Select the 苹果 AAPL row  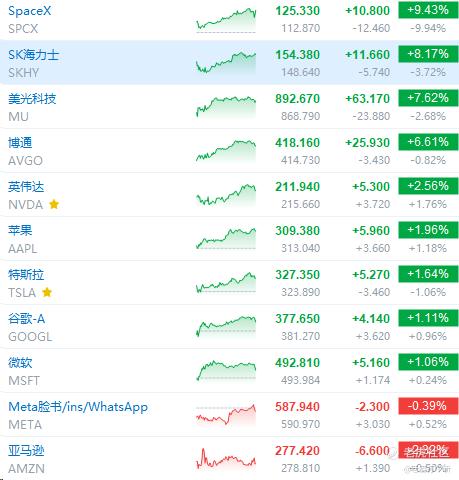pyautogui.click(x=229, y=239)
